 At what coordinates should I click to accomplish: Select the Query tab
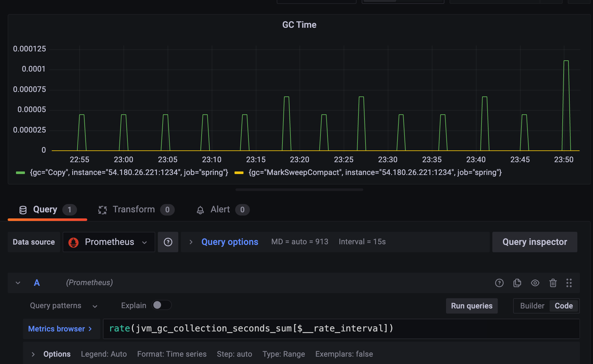coord(47,210)
